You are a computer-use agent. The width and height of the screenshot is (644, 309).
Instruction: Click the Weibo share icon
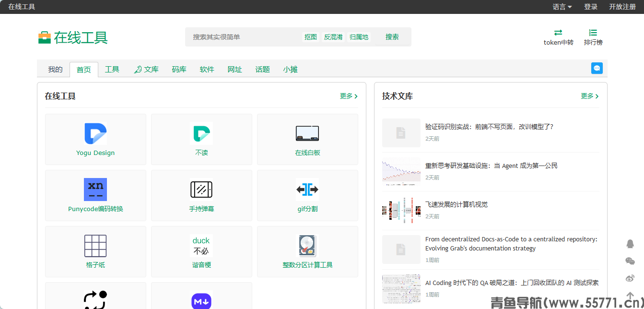tap(630, 278)
